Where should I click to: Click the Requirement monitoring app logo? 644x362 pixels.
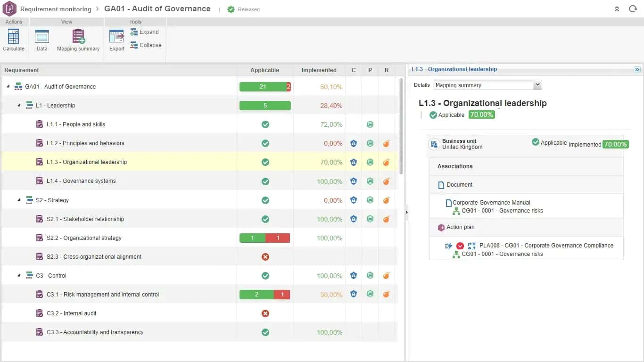point(9,9)
